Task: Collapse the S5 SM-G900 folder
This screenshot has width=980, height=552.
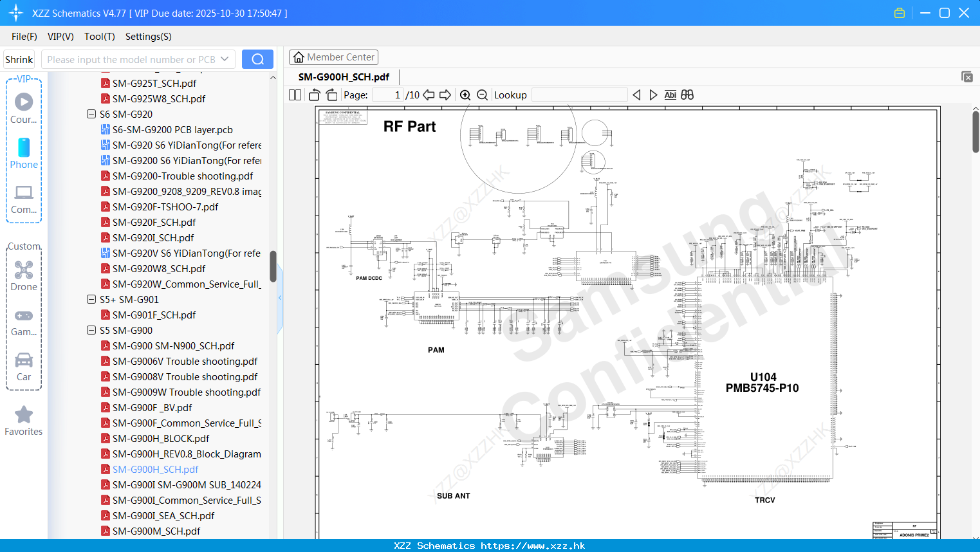Action: click(91, 330)
